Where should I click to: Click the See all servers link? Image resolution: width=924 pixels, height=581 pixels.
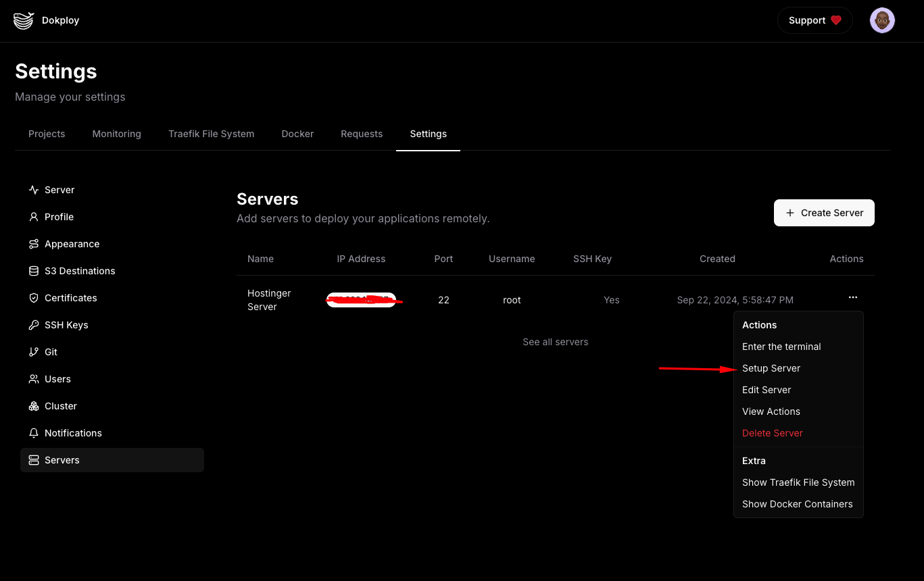[x=555, y=342]
